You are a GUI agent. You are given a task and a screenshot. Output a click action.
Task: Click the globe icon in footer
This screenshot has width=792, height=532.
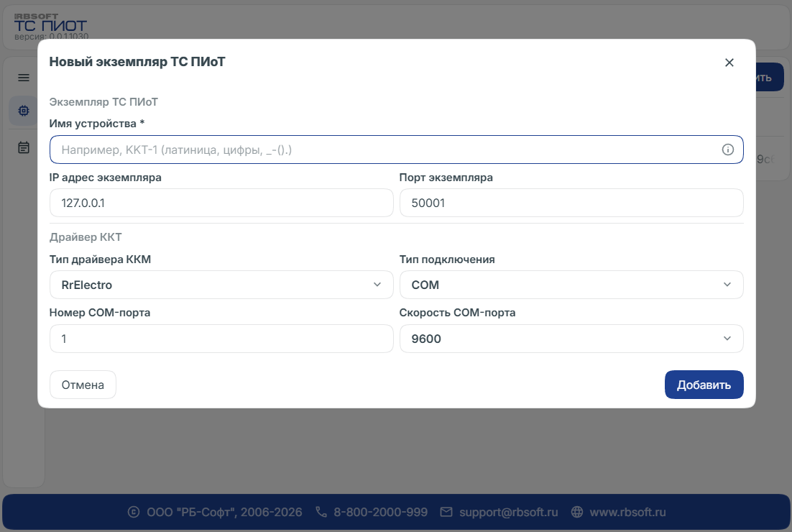[577, 512]
